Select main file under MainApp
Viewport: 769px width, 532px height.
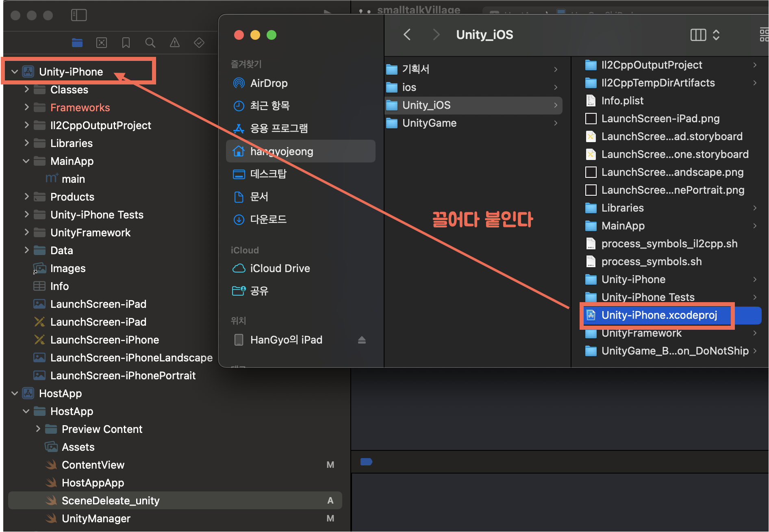(175, 179)
